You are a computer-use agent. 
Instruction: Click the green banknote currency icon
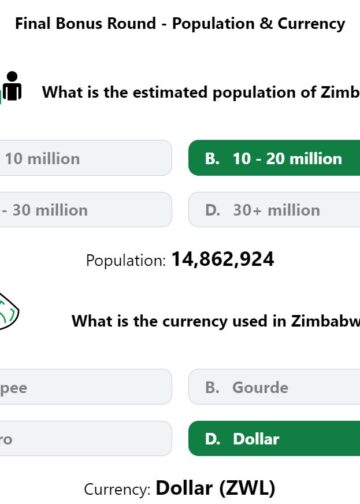(9, 311)
